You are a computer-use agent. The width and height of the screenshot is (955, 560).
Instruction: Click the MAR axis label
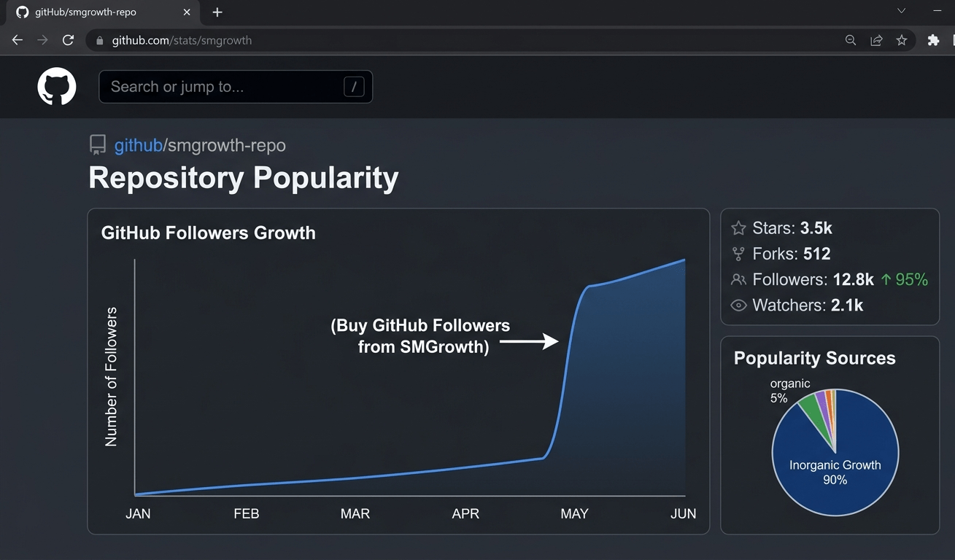point(355,514)
